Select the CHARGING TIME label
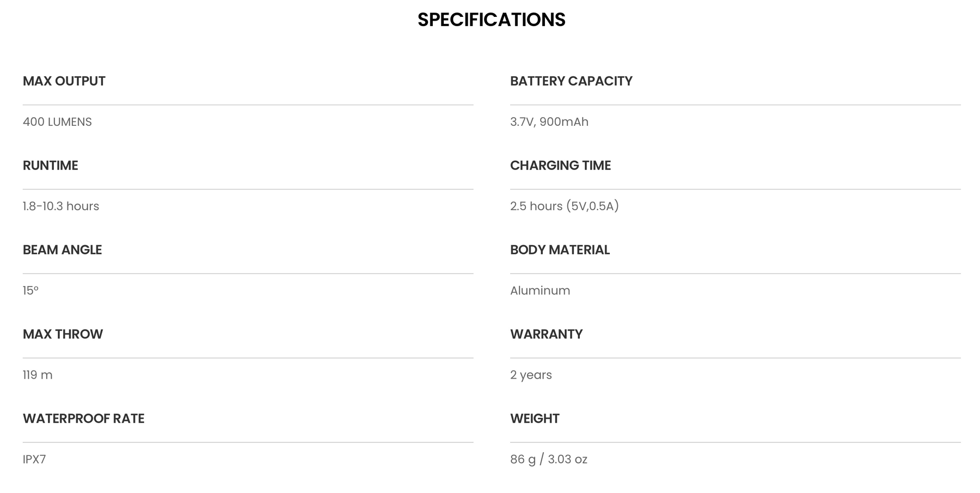980x493 pixels. point(560,166)
